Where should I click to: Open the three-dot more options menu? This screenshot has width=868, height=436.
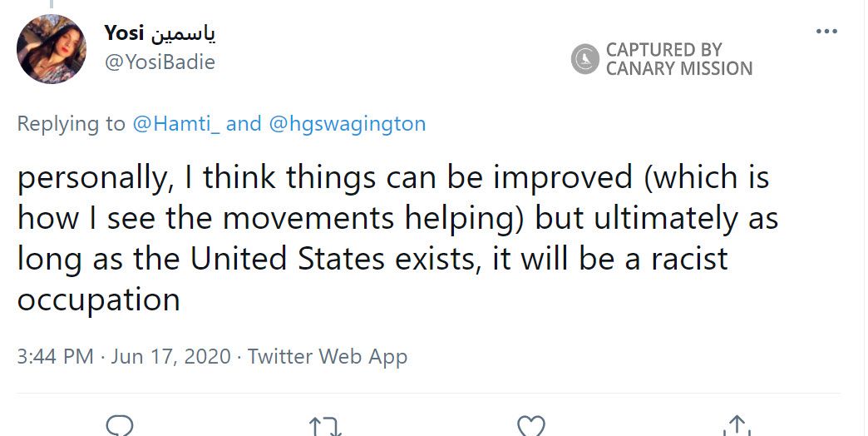pos(826,32)
